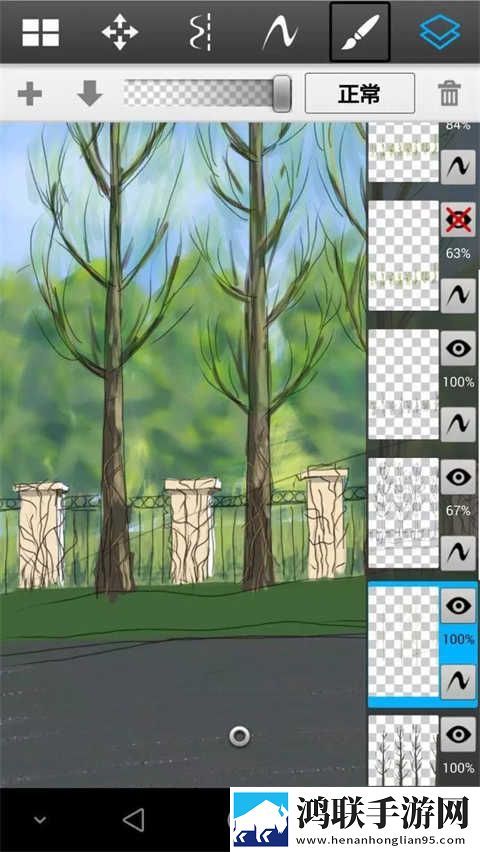Viewport: 480px width, 852px height.
Task: Open the four-square gallery grid icon
Action: 41,32
